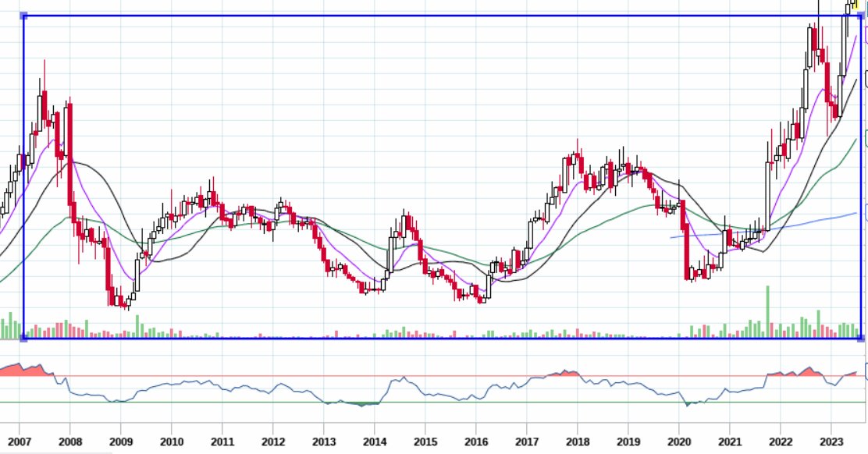Click the 2010 label on the time axis
Viewport: 868px width, 454px height.
coord(172,442)
